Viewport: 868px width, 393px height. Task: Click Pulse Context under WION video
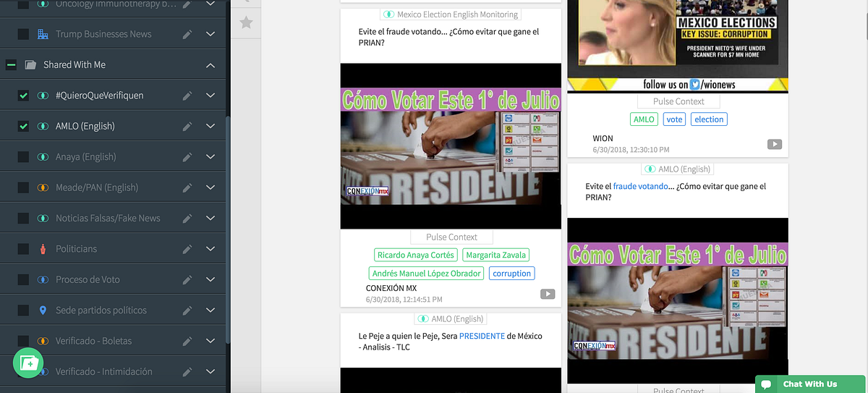(678, 101)
